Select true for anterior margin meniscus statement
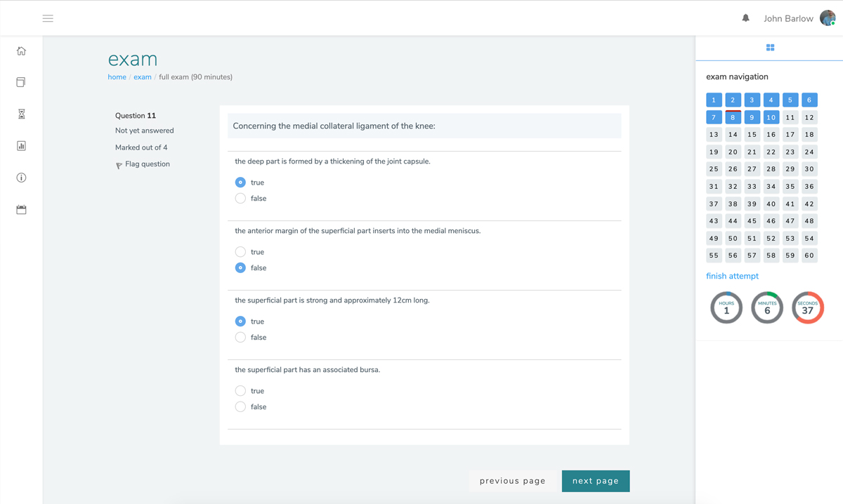 coord(240,251)
